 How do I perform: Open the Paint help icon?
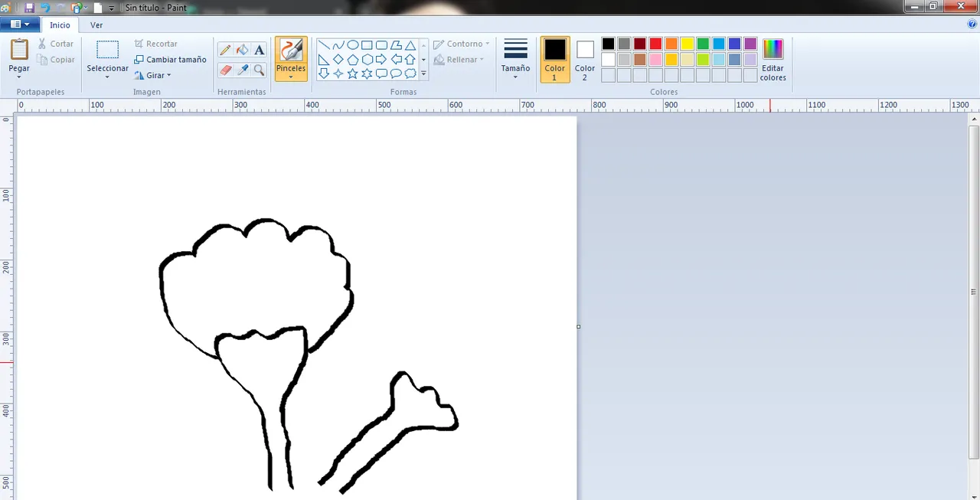coord(972,25)
